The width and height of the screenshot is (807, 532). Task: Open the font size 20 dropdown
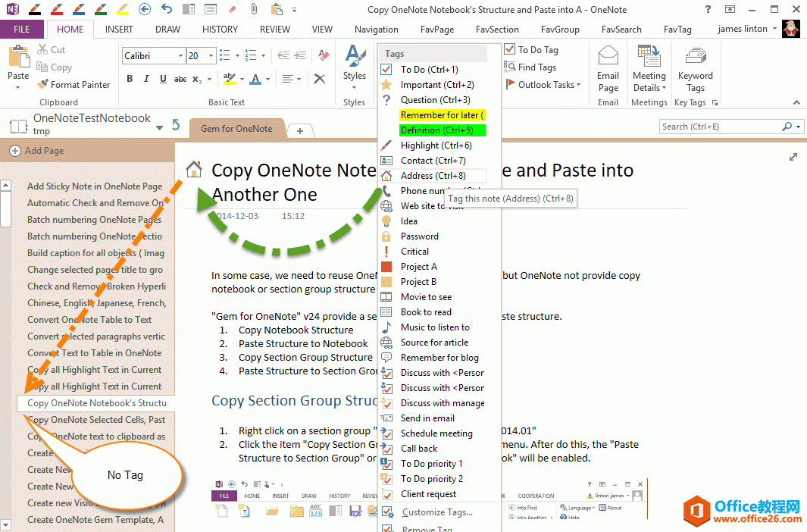point(211,55)
